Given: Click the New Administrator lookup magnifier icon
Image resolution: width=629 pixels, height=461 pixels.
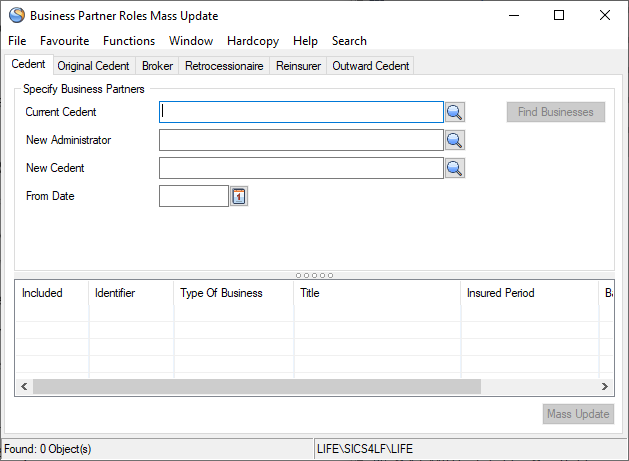Looking at the screenshot, I should click(x=454, y=140).
